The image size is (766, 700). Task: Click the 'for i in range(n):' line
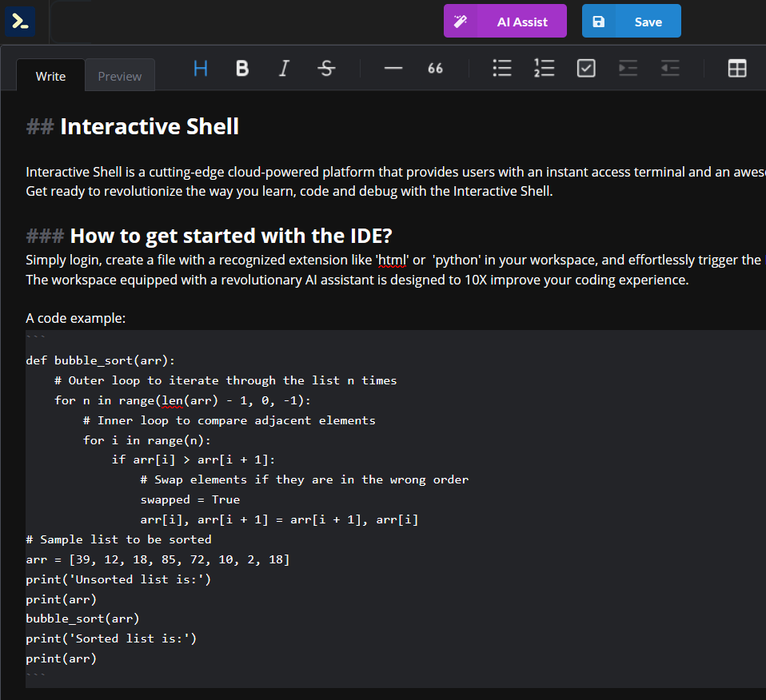point(147,440)
